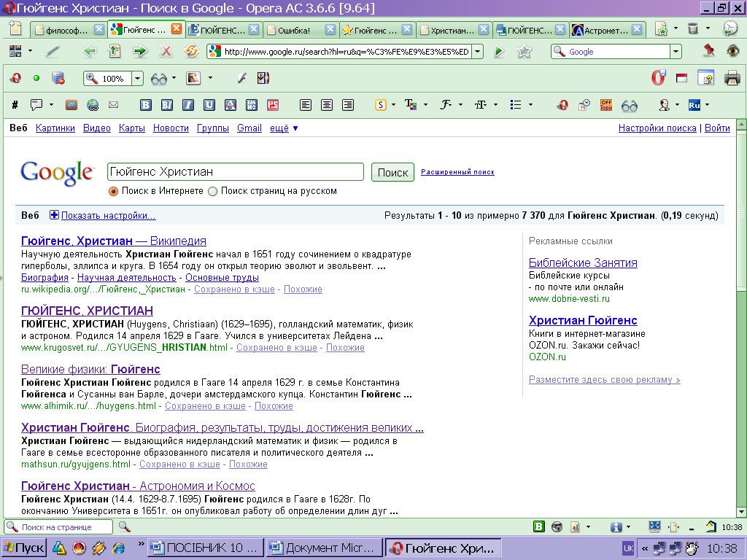747x560 pixels.
Task: Click the Italic I formatting icon
Action: coord(188,105)
